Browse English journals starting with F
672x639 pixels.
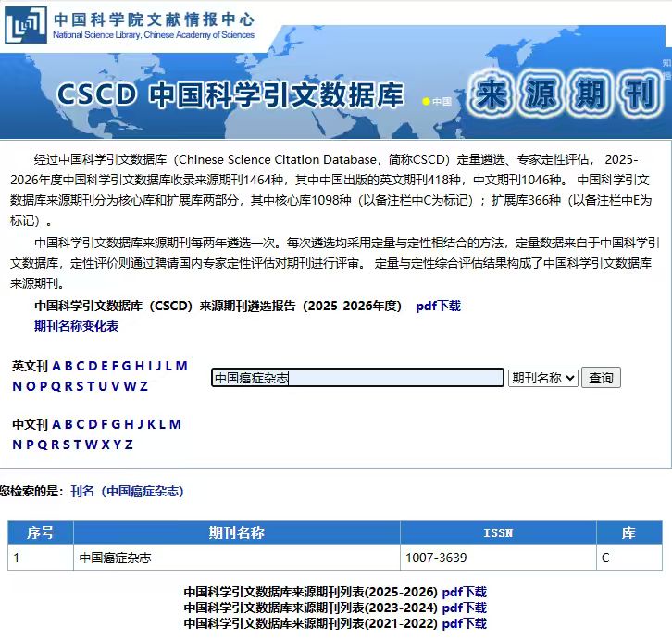(115, 366)
